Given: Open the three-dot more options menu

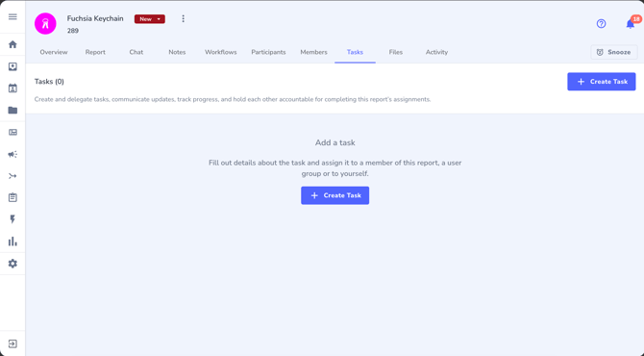Looking at the screenshot, I should coord(184,19).
